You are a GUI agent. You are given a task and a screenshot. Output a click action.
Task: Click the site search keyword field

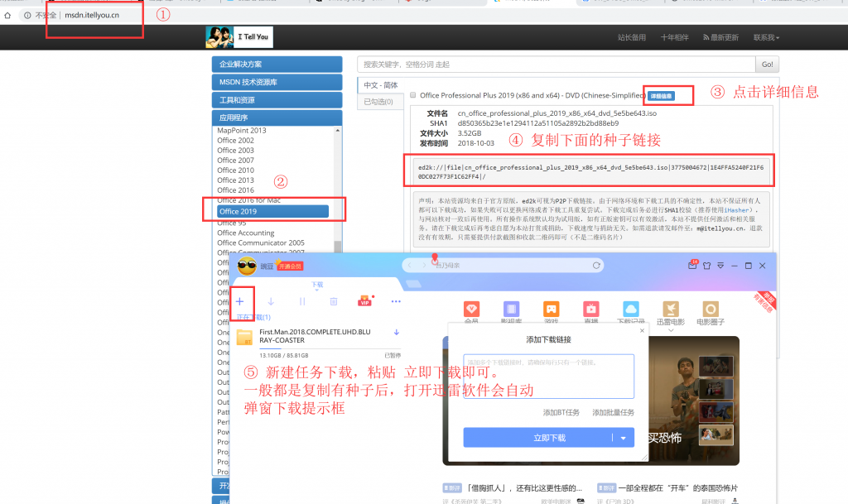point(556,65)
